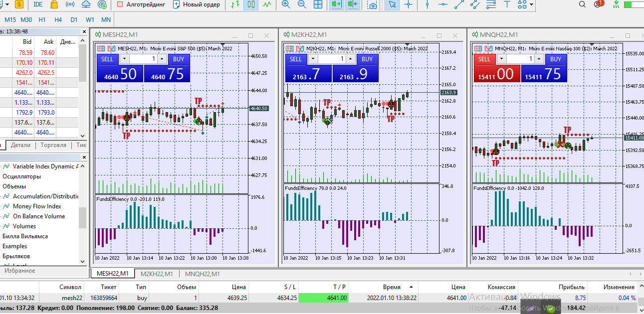Decrease volume on MESH22 trade panel

tap(124, 59)
